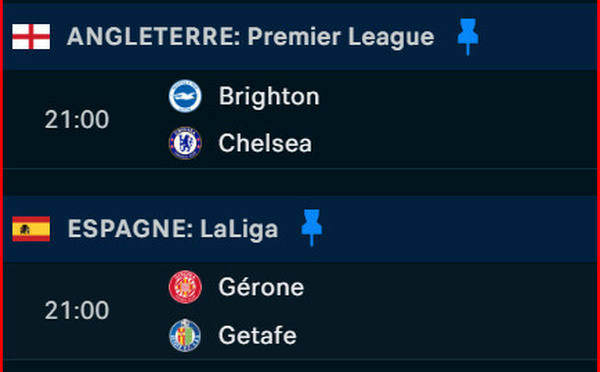Click the Premier League text label
The height and width of the screenshot is (372, 600).
click(x=341, y=37)
